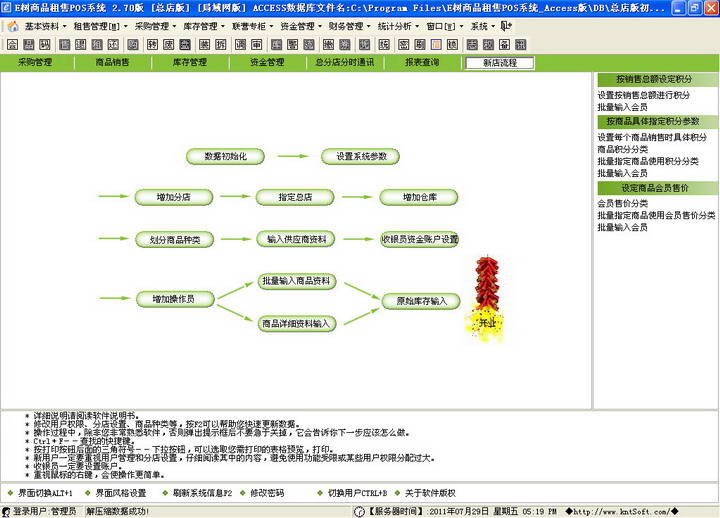This screenshot has height=518, width=720.
Task: Switch to the 商品销售 tab
Action: 112,62
